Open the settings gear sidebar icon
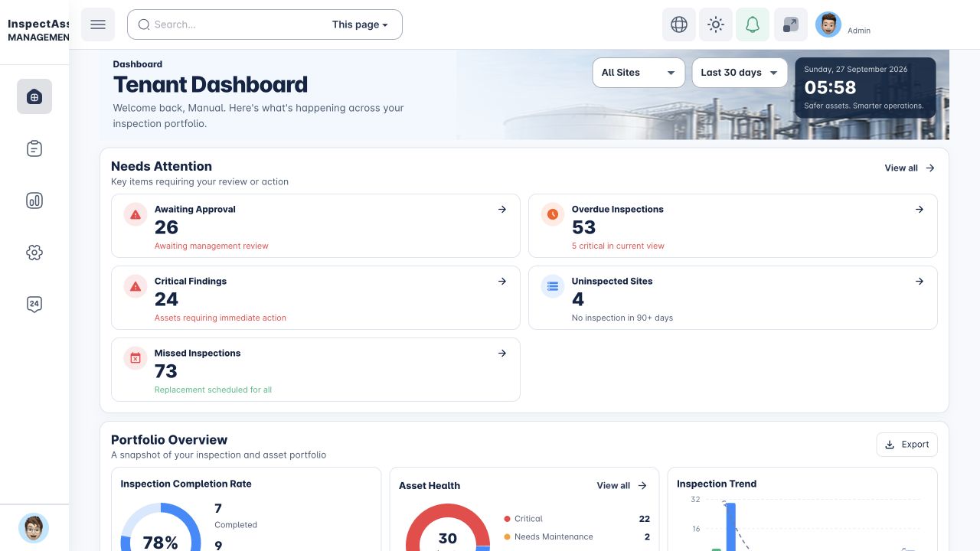This screenshot has height=551, width=980. 34,253
